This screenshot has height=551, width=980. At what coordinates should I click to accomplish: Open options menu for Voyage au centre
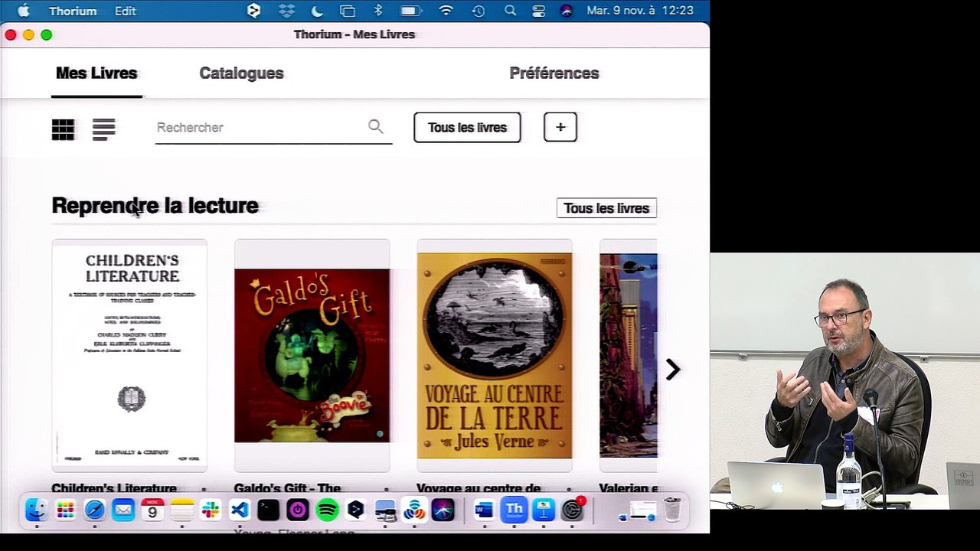pyautogui.click(x=568, y=488)
